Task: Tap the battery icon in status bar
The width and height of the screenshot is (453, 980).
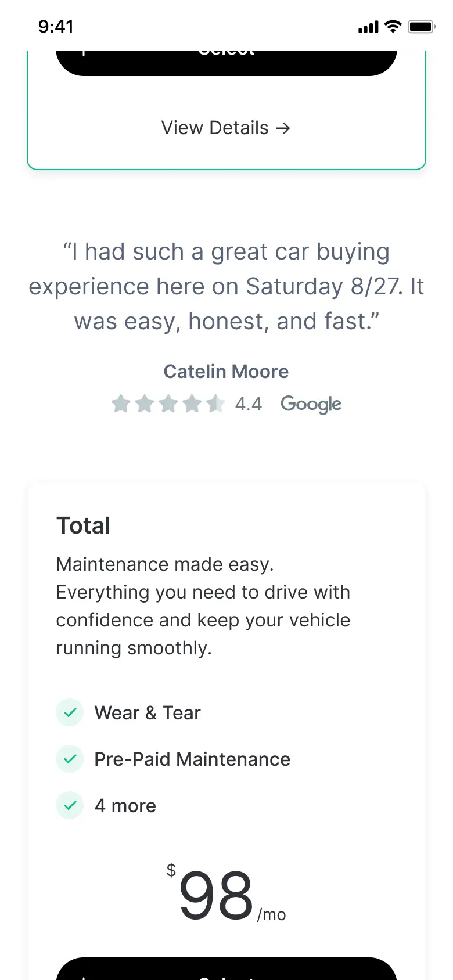Action: pyautogui.click(x=422, y=27)
